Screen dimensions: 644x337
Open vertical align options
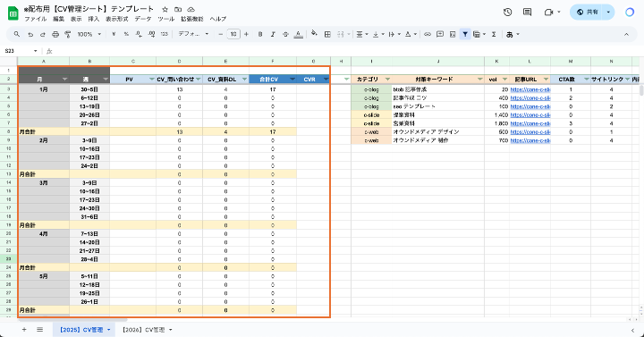tap(378, 35)
